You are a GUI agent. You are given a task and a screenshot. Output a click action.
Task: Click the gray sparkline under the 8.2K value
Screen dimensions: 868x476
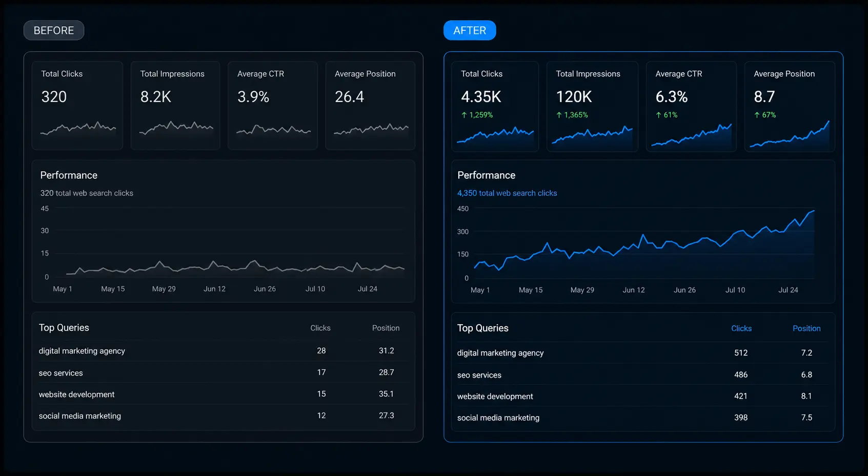176,128
